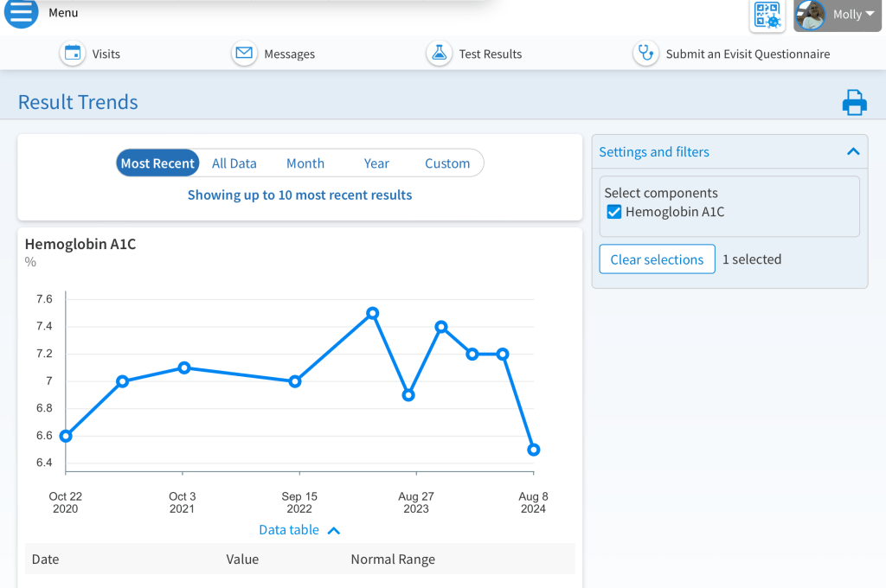Open the Molly account dropdown arrow
The height and width of the screenshot is (588, 886).
click(870, 15)
